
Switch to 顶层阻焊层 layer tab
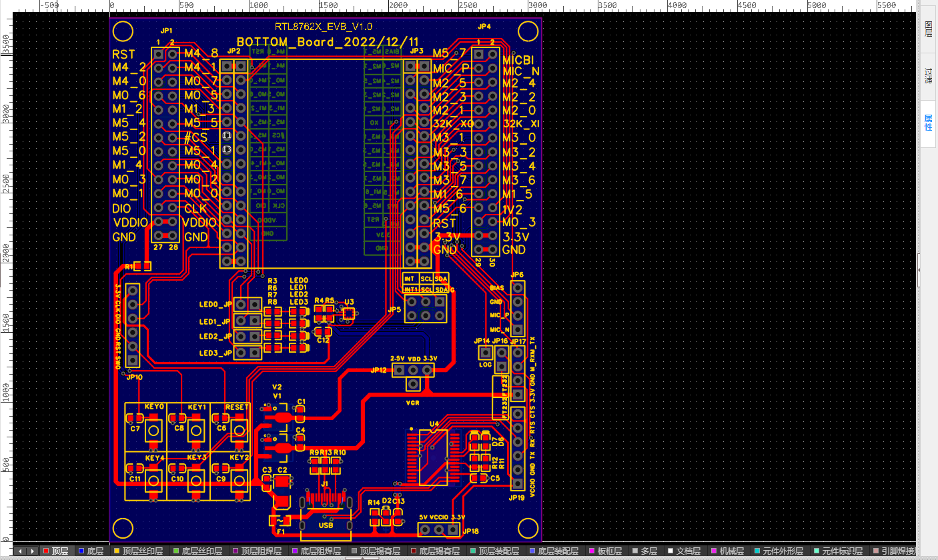click(257, 551)
